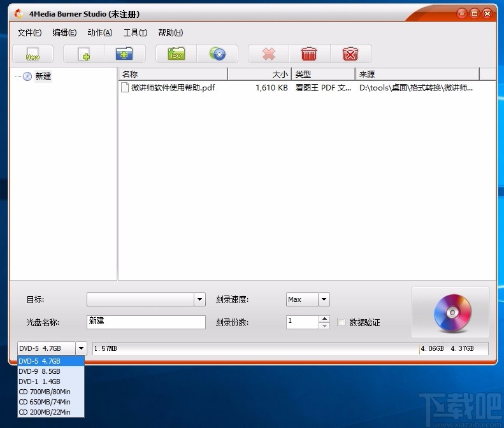Screen dimensions: 504x428
Task: Select DVD-1 1.4GB option
Action: coord(51,382)
